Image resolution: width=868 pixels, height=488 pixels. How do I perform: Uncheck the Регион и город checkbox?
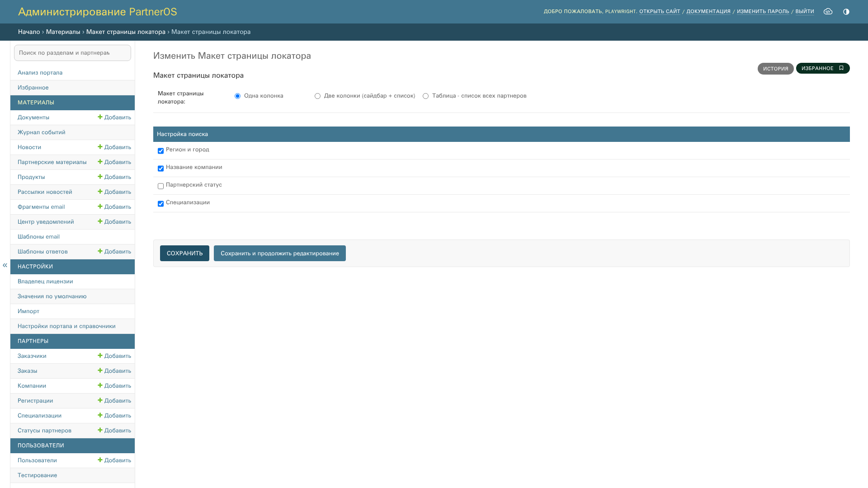click(160, 151)
